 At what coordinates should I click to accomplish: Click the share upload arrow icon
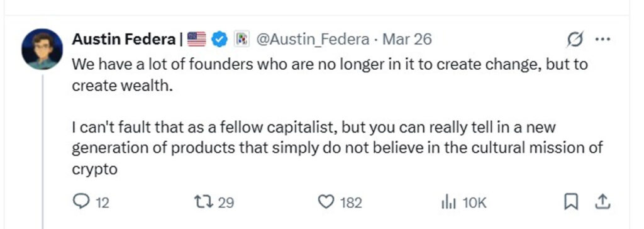click(602, 202)
